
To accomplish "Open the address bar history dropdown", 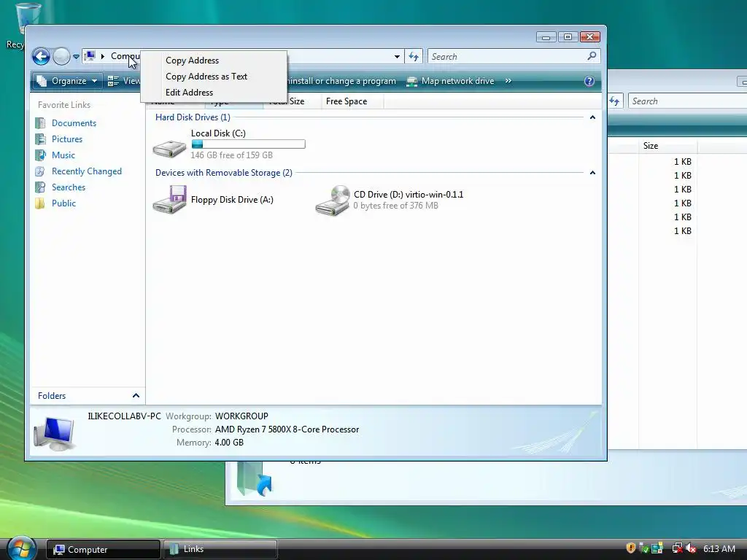I will click(x=397, y=57).
